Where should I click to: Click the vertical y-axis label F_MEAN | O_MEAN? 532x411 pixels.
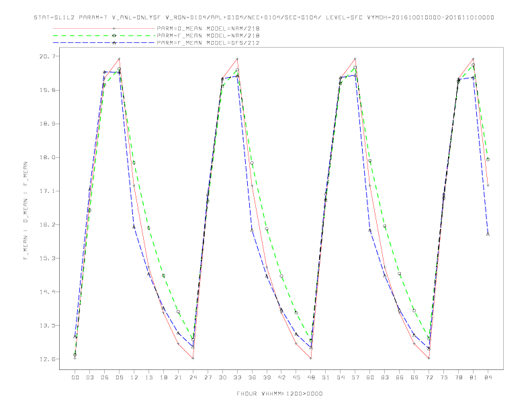[x=26, y=211]
